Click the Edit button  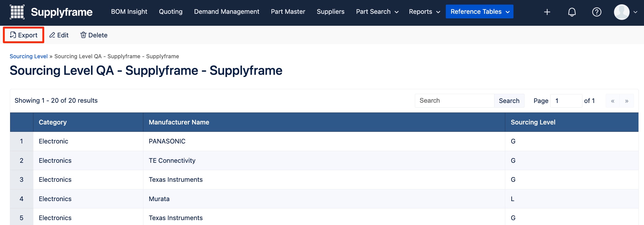point(59,35)
